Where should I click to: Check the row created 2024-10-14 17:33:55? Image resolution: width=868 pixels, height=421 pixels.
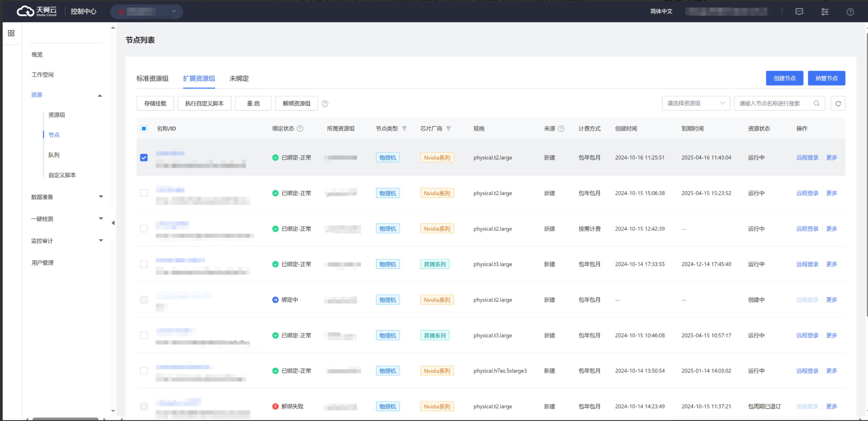[144, 264]
